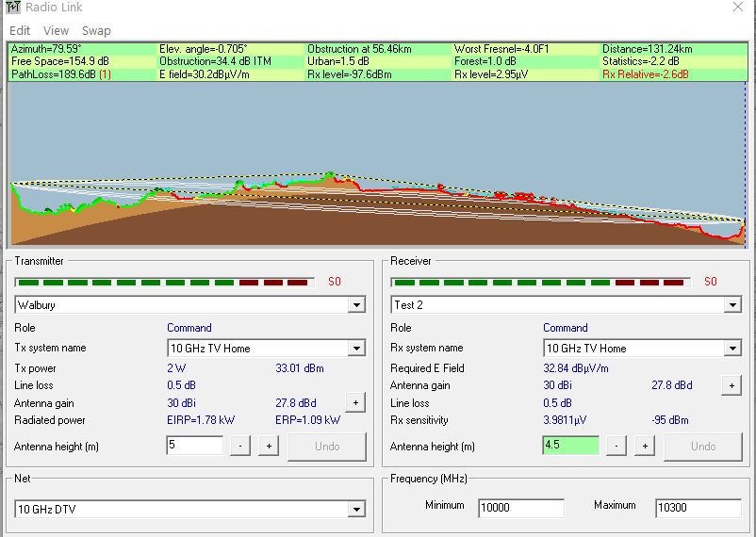Click the Minimum frequency input field
Image resolution: width=756 pixels, height=537 pixels.
(520, 508)
